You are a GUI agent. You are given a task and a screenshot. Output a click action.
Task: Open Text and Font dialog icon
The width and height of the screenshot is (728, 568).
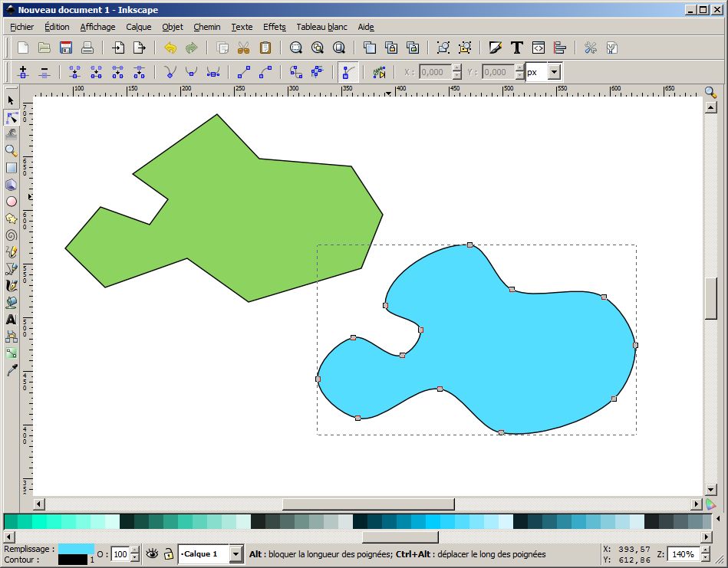[x=517, y=48]
